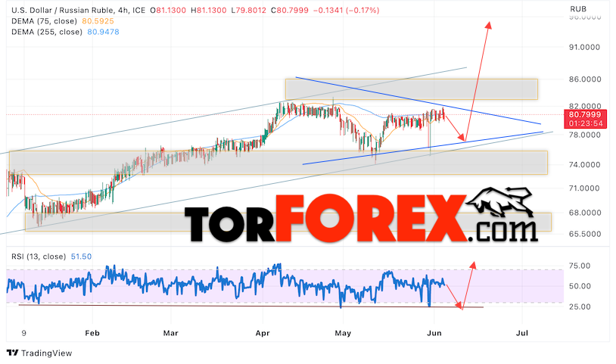Click the 86.0000 price axis label
616x364 pixels.
tap(585, 79)
